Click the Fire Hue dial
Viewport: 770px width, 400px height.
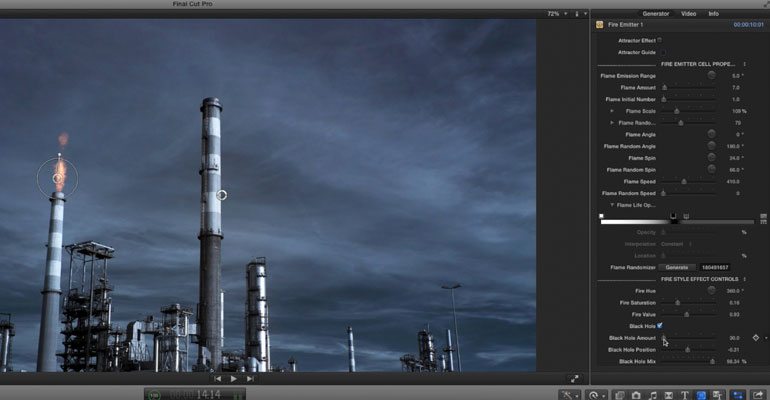711,291
